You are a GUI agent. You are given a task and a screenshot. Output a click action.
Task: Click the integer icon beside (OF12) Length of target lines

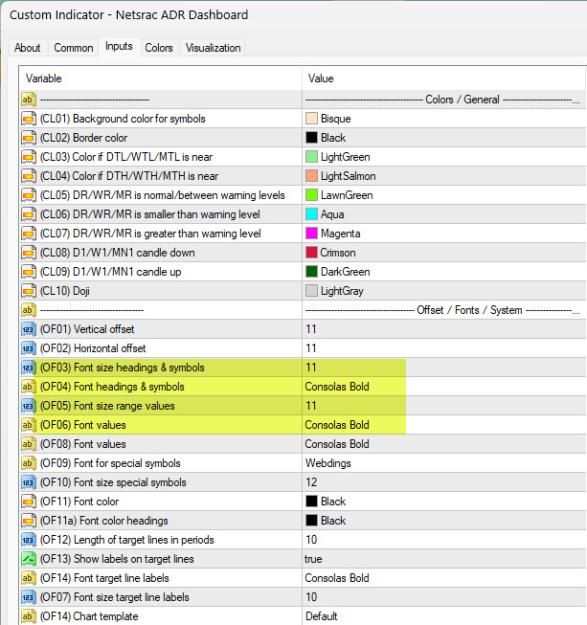point(28,540)
